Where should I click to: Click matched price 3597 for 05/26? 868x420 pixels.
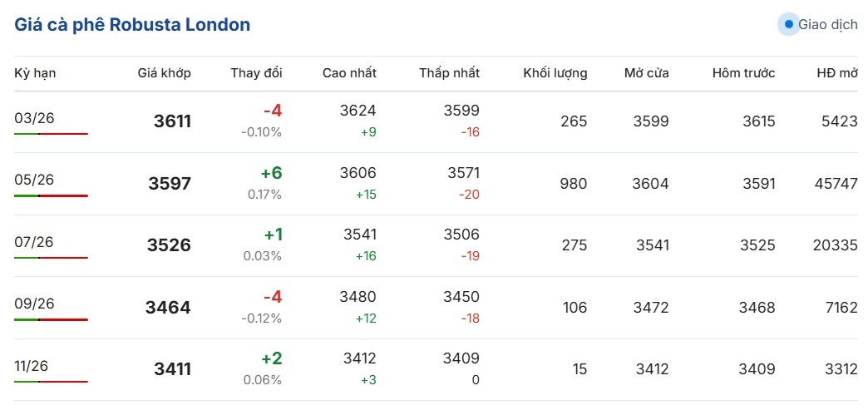click(x=170, y=184)
